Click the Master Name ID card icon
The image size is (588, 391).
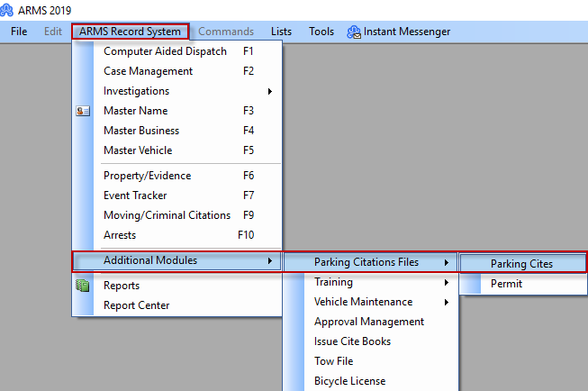(x=83, y=111)
